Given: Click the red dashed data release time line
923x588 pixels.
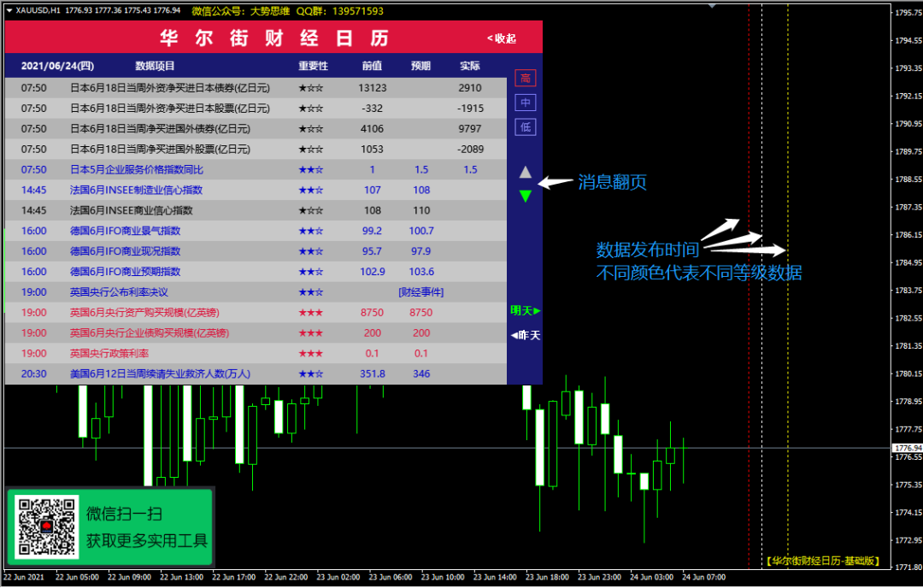Looking at the screenshot, I should pos(749,342).
